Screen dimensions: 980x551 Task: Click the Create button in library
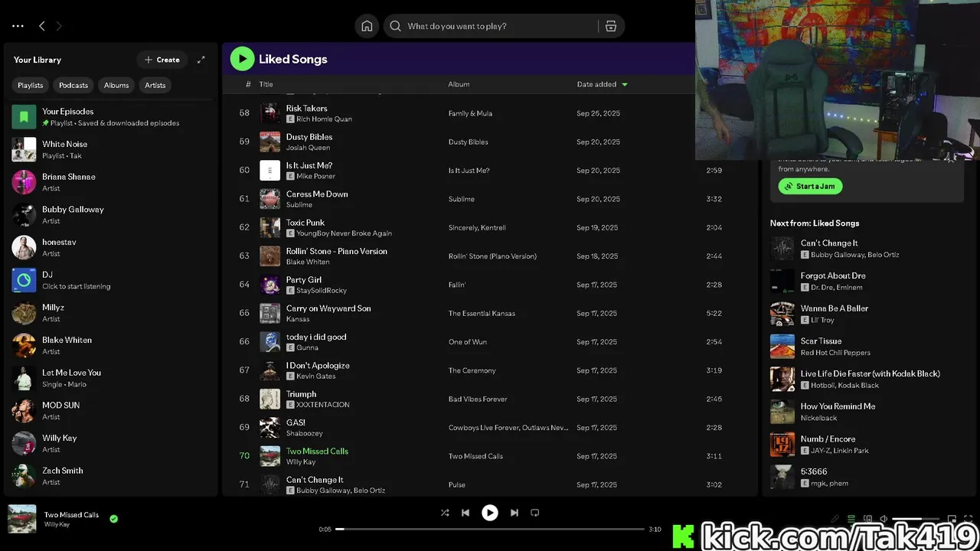click(162, 60)
